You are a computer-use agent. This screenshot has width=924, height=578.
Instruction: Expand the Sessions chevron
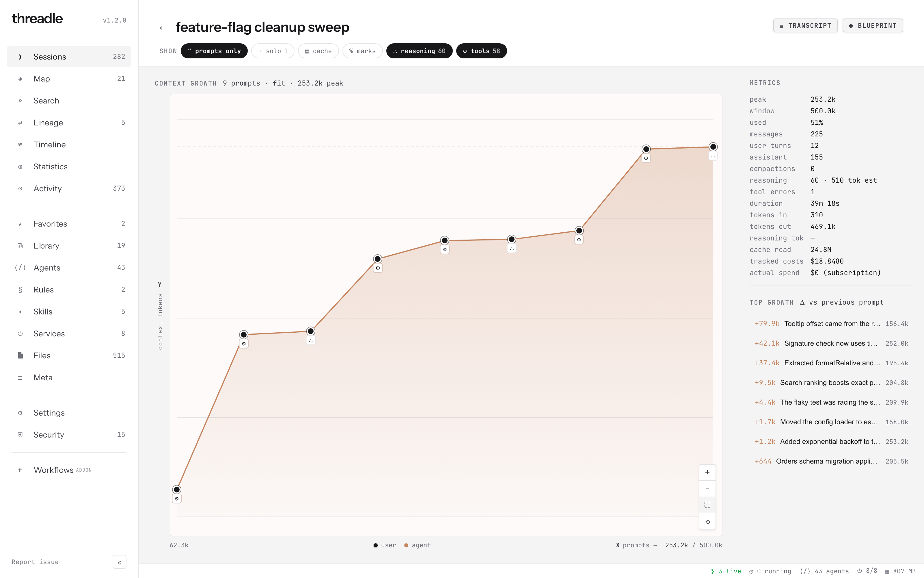click(20, 57)
